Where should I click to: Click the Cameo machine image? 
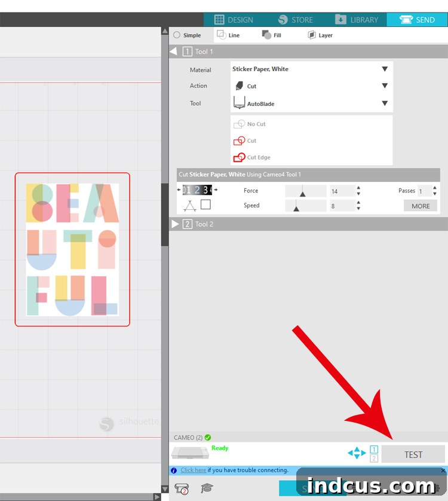coord(191,453)
